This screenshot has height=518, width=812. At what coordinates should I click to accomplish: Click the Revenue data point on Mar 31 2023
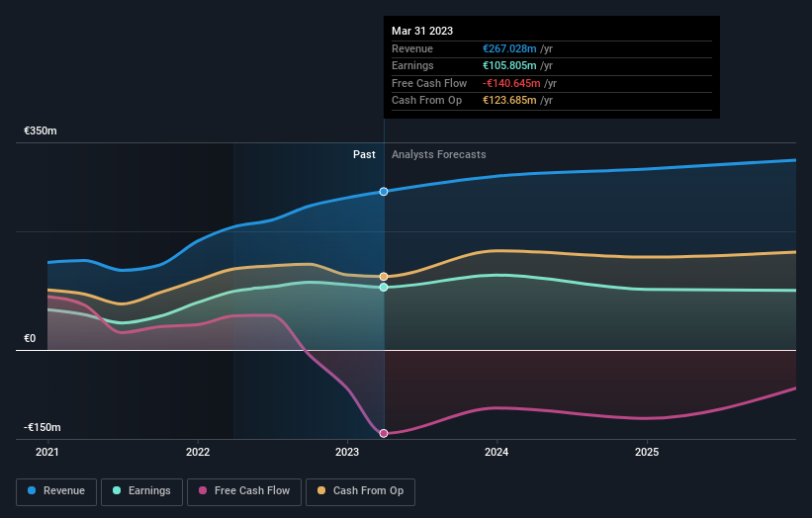(384, 192)
